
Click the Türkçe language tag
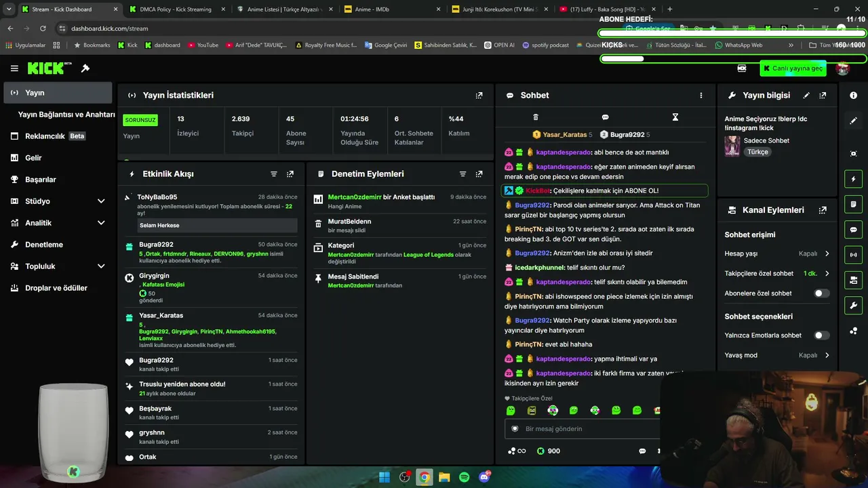point(757,152)
